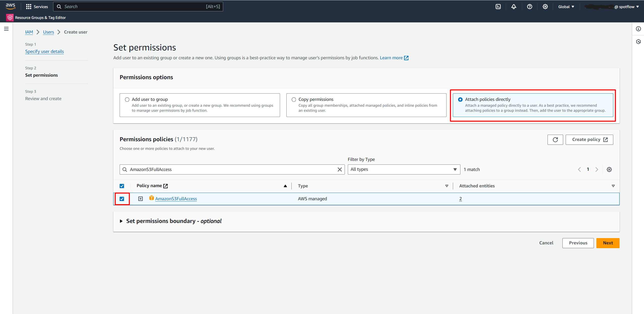Click the Attached entities column header
Viewport: 644px width, 314px height.
477,186
